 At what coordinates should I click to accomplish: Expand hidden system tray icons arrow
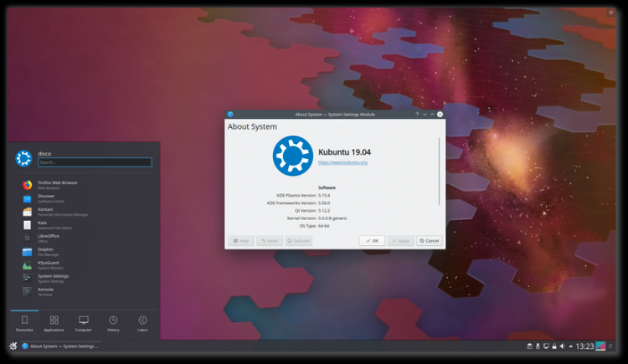click(x=571, y=346)
